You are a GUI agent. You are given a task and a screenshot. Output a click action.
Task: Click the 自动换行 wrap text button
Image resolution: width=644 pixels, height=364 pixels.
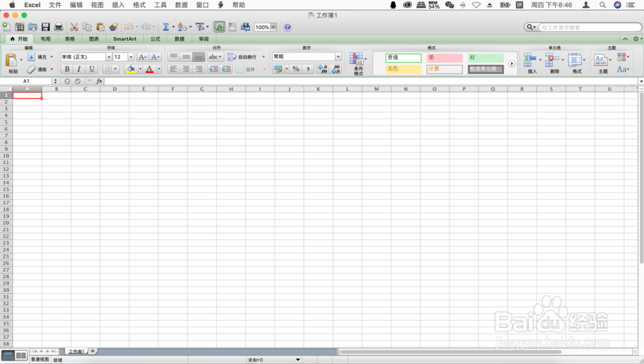(242, 57)
